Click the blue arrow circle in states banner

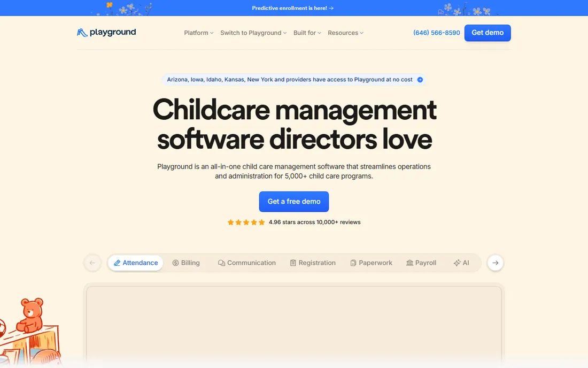click(x=420, y=80)
